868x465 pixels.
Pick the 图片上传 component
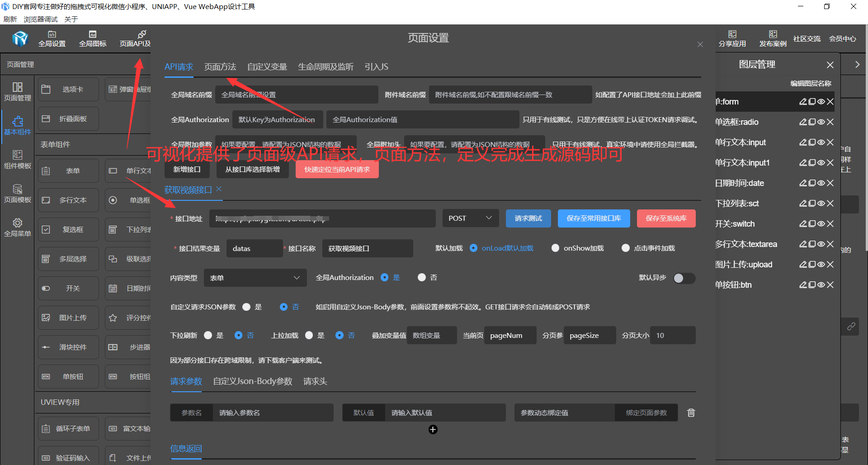point(68,318)
